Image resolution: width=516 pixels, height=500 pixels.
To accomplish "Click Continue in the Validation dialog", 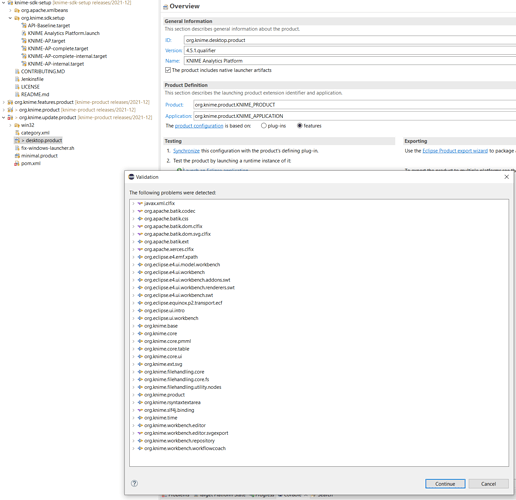I will tap(445, 484).
